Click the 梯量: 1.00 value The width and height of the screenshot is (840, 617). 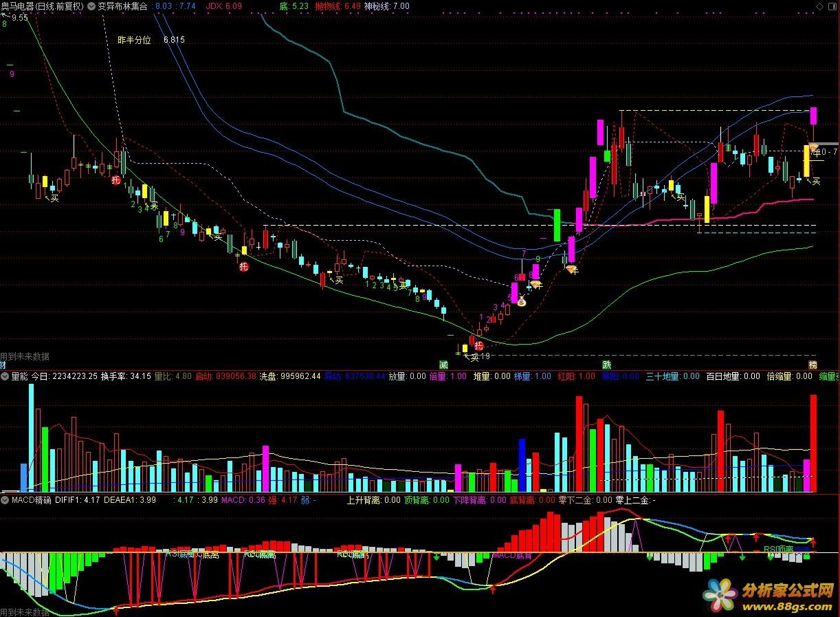(x=533, y=376)
